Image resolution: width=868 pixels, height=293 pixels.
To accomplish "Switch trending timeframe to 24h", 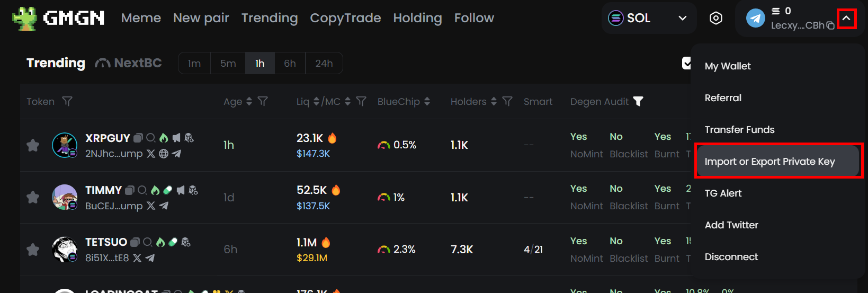I will [324, 64].
